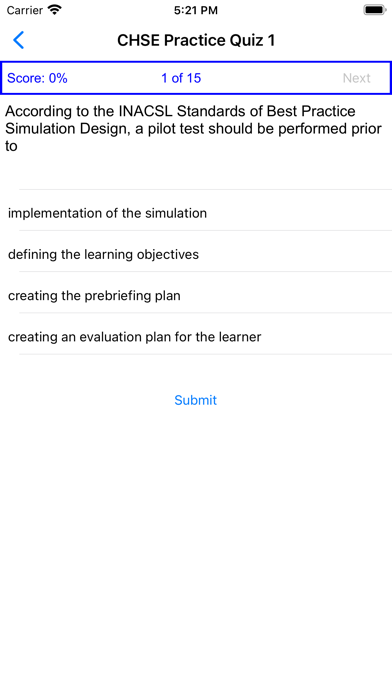
Task: Select 'creating an evaluation plan for the learner'
Action: tap(196, 337)
